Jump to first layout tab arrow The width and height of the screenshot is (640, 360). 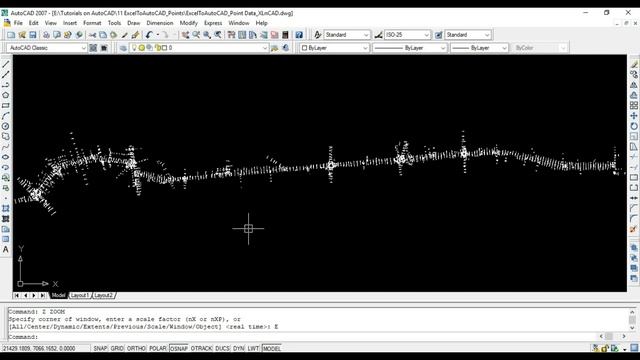17,295
